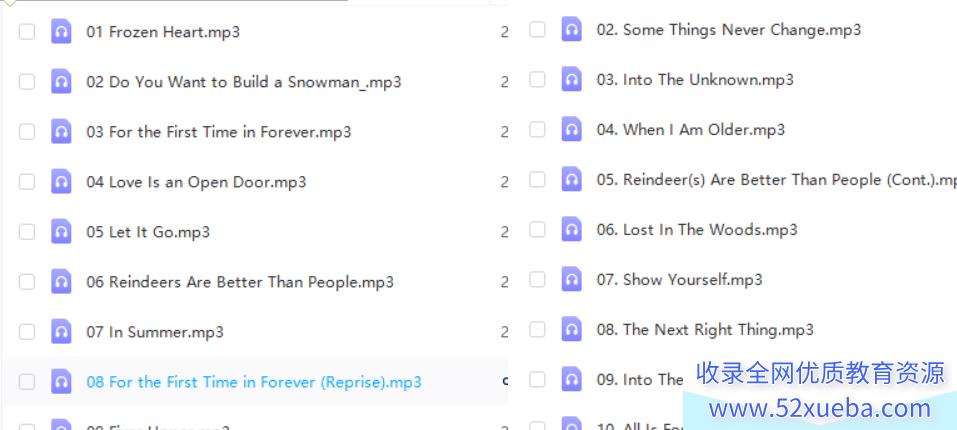957x430 pixels.
Task: Click the file icon of 04 Love Is an Open Door.mp3
Action: tap(61, 182)
